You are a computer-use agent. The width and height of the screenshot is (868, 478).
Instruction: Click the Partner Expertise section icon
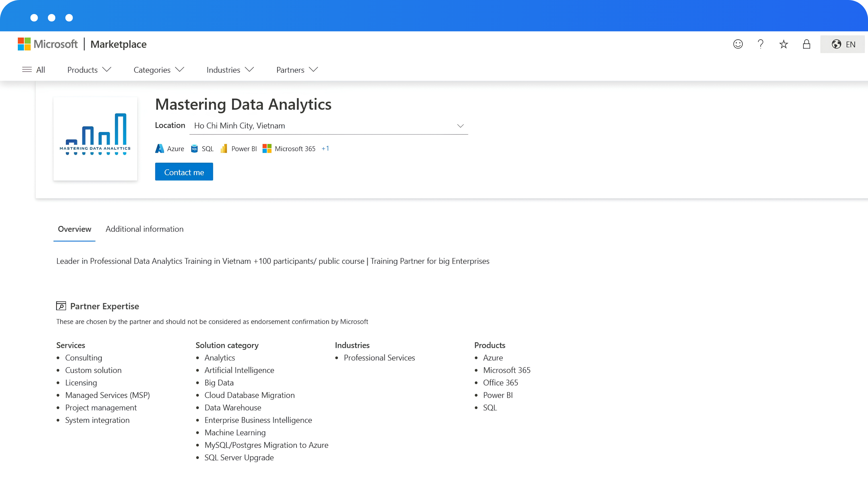click(61, 306)
